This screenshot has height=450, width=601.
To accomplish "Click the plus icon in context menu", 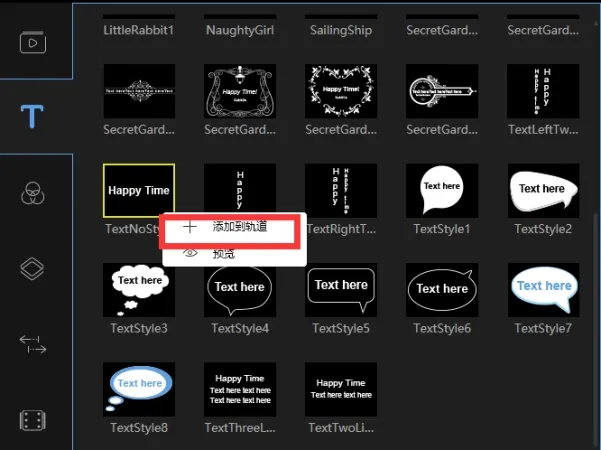I will pos(190,227).
